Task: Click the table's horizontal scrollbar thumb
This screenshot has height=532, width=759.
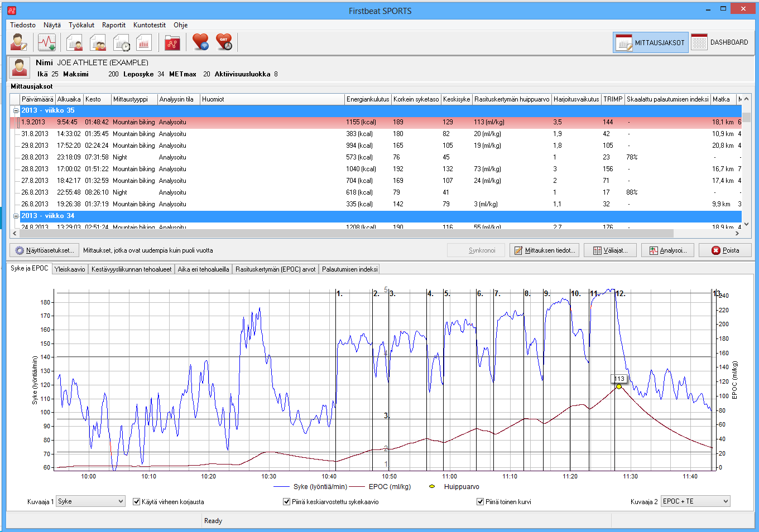Action: [346, 233]
